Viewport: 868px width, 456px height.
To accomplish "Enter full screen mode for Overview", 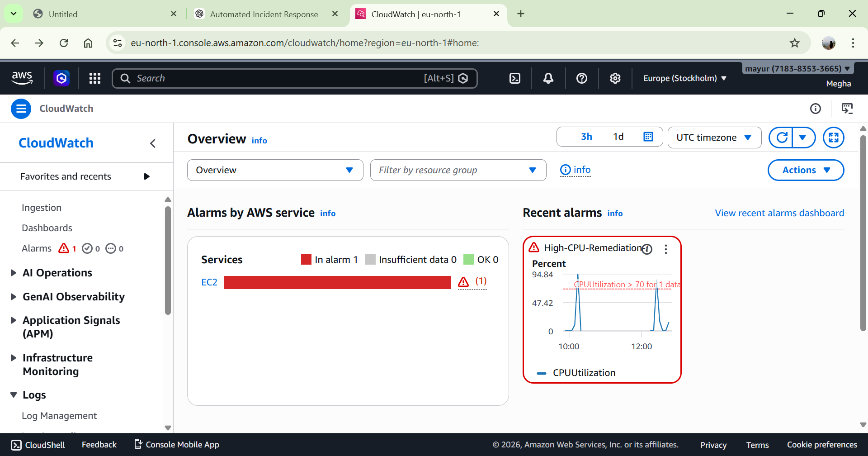I will pyautogui.click(x=834, y=137).
